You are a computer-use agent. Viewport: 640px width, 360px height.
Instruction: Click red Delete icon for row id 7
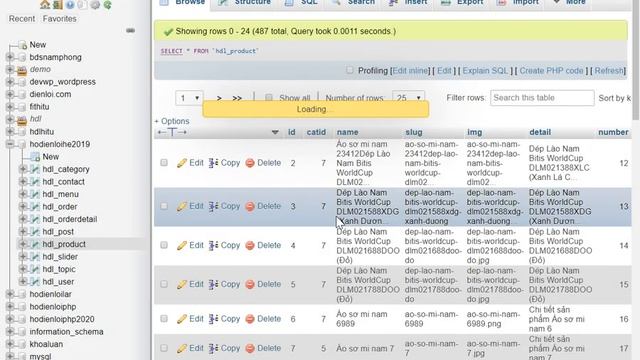click(250, 349)
